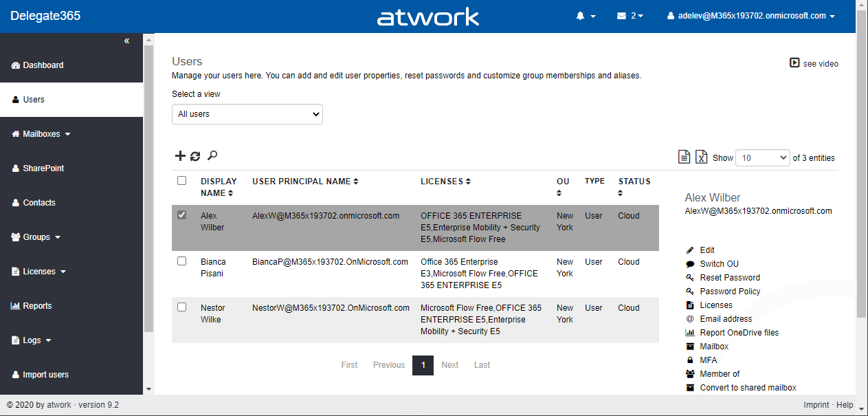Open notifications bell menu

click(586, 16)
